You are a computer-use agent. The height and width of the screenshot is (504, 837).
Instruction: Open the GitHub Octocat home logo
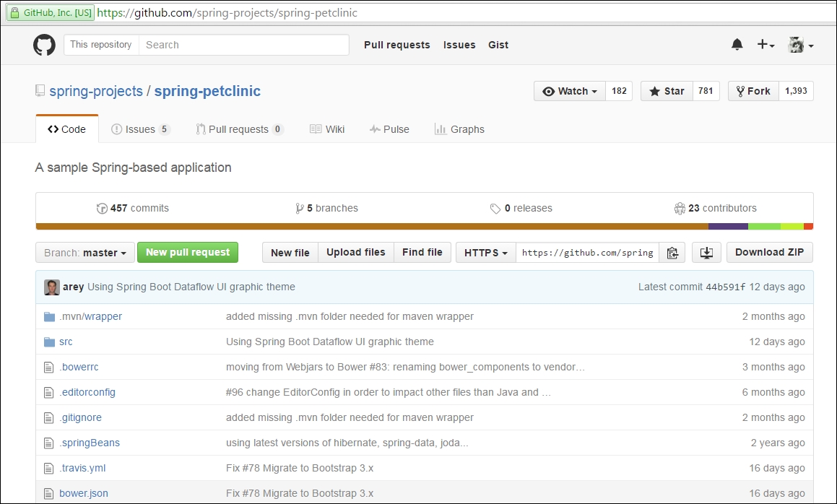coord(44,45)
